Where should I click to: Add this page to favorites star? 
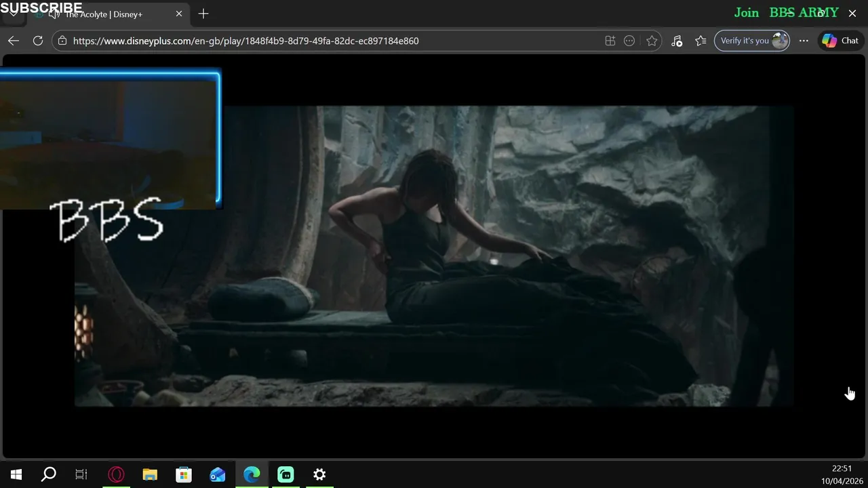[x=652, y=41]
